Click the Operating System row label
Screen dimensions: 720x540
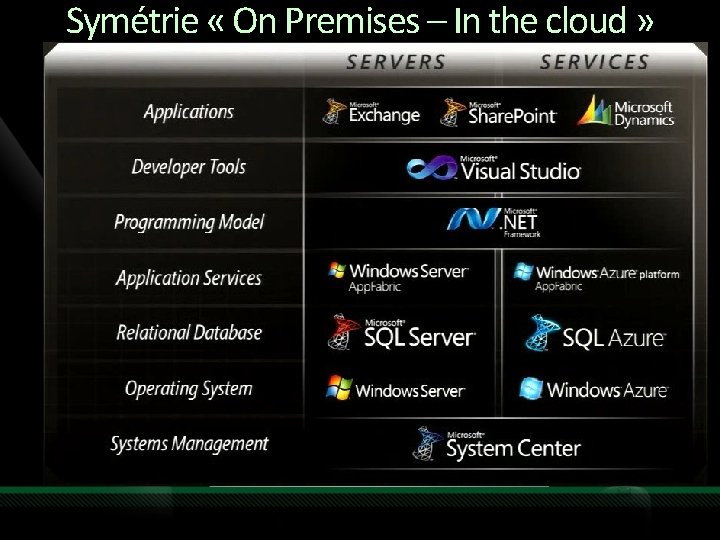coord(189,389)
